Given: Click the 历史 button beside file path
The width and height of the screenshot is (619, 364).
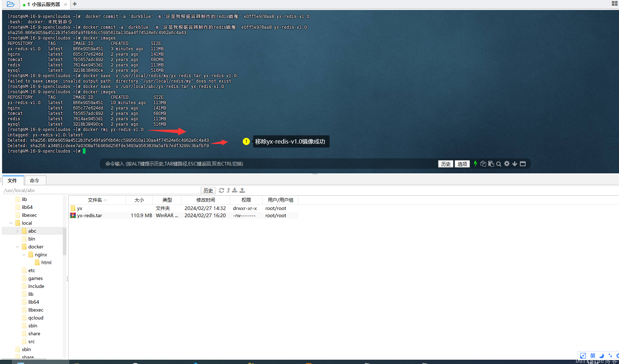Looking at the screenshot, I should coord(208,190).
